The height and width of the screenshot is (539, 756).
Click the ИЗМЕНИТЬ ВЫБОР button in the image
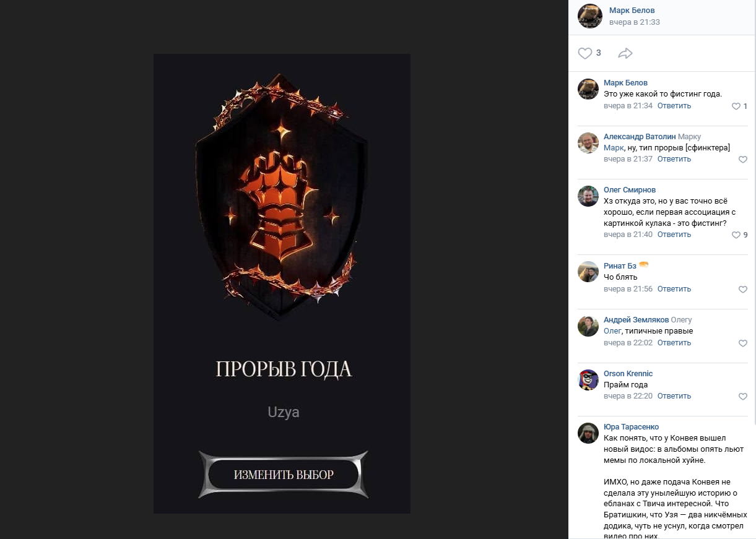coord(284,475)
